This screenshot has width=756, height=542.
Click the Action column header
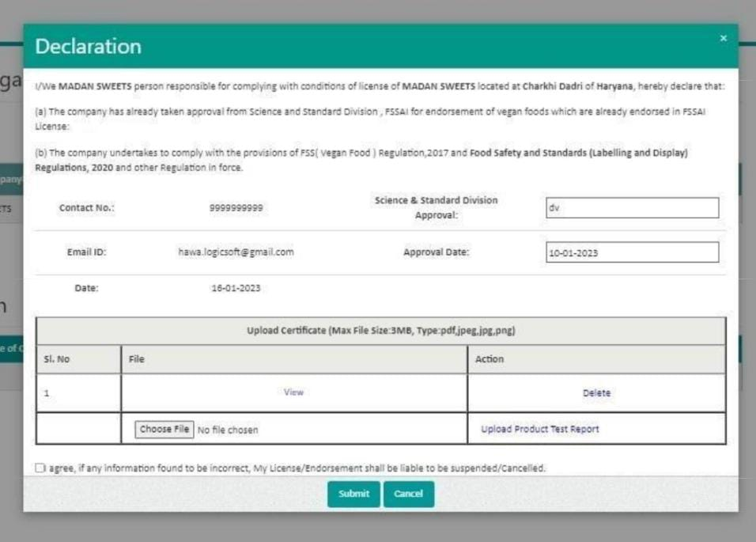489,359
